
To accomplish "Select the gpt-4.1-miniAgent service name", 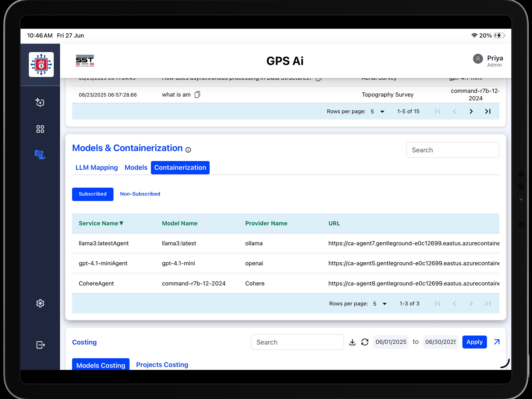I will pos(103,263).
